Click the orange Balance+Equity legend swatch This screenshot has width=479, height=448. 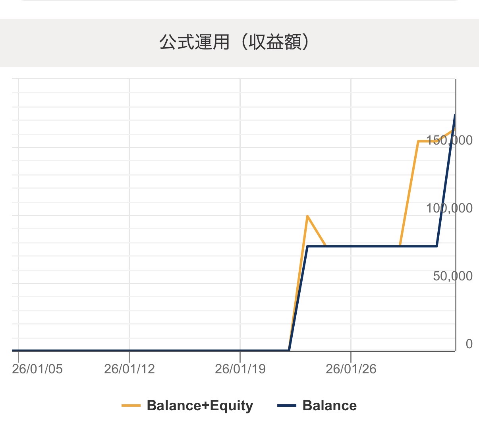click(x=131, y=406)
